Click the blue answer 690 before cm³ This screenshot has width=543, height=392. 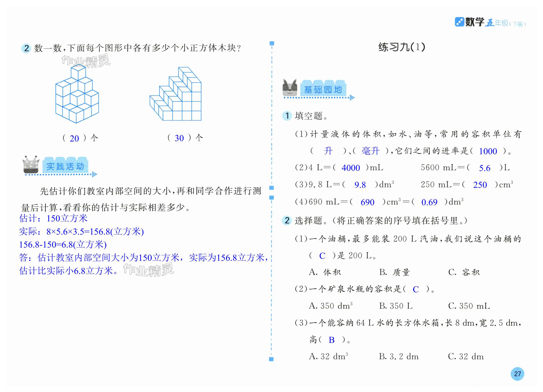(x=368, y=202)
